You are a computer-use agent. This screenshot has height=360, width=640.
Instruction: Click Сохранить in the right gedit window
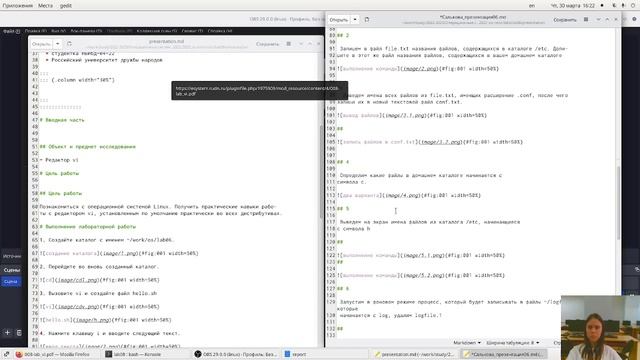click(x=565, y=20)
